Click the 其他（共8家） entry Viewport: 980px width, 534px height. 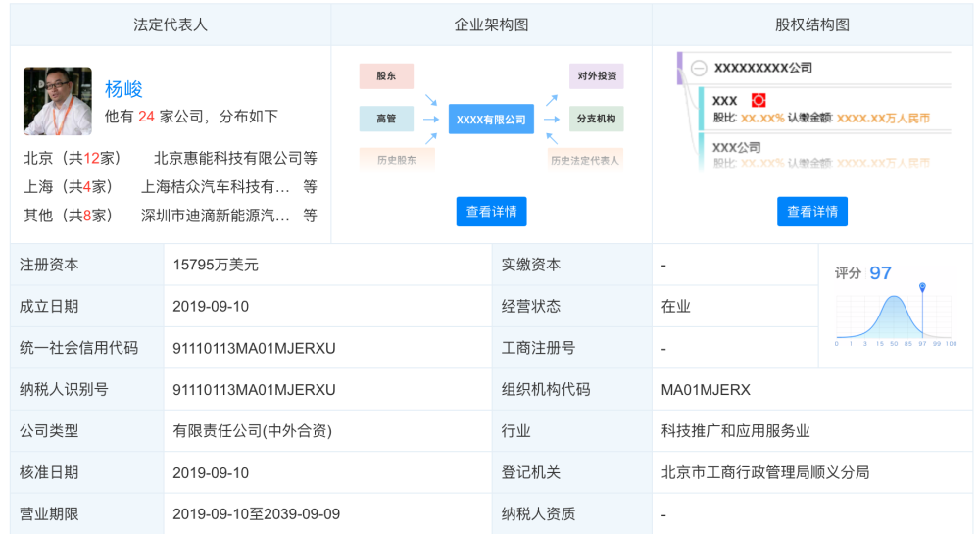pyautogui.click(x=69, y=216)
